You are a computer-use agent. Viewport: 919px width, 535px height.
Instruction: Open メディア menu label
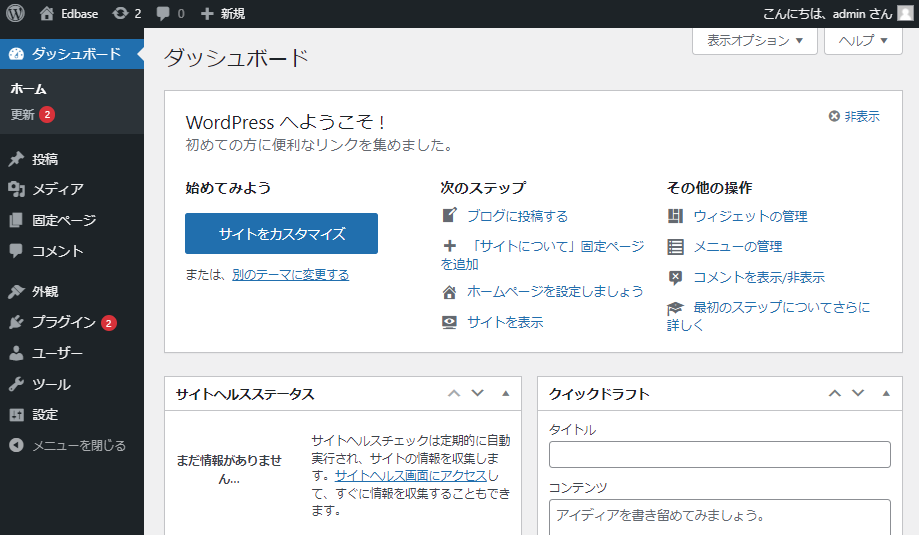(57, 189)
